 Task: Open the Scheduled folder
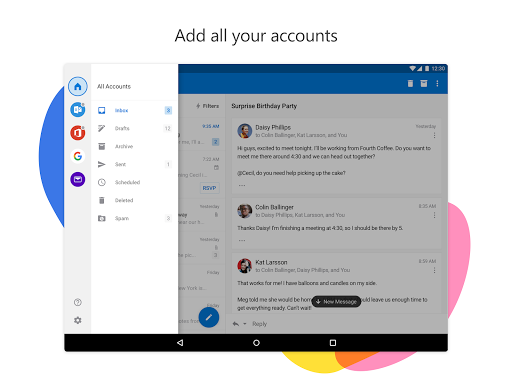[135, 182]
